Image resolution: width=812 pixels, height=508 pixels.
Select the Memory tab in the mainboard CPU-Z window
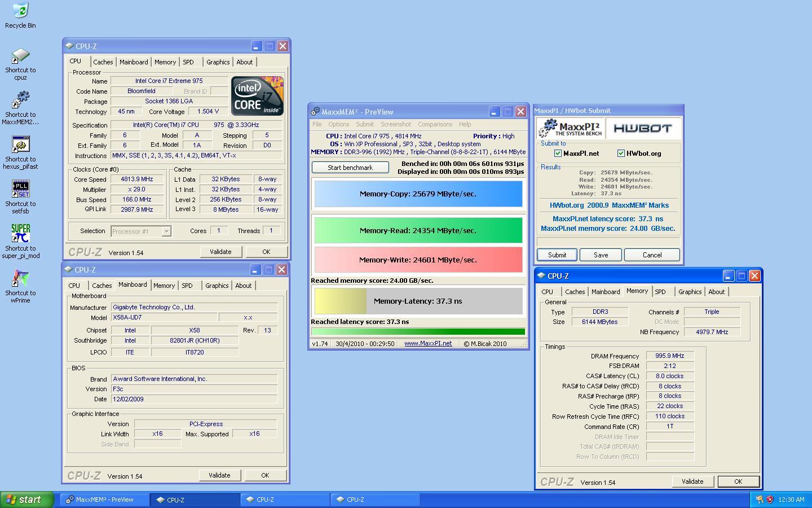[x=164, y=286]
